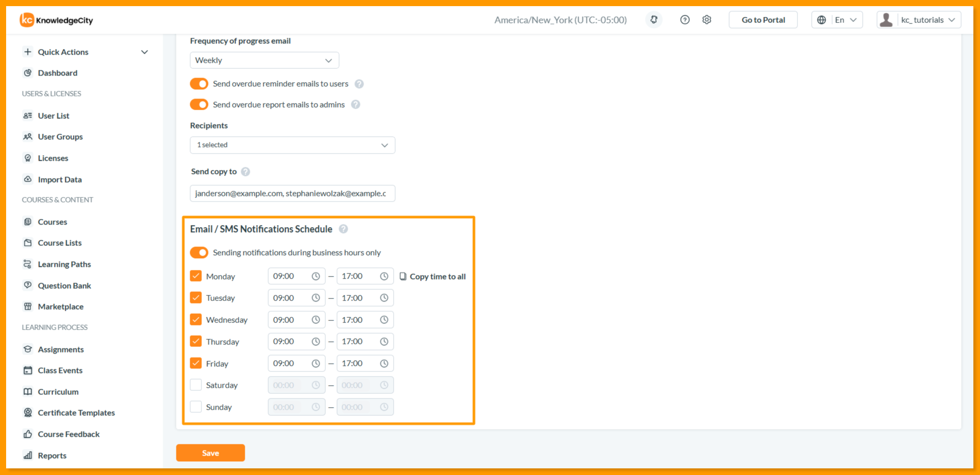Open the Recipients 1 selected dropdown
This screenshot has width=980, height=475.
pos(292,145)
